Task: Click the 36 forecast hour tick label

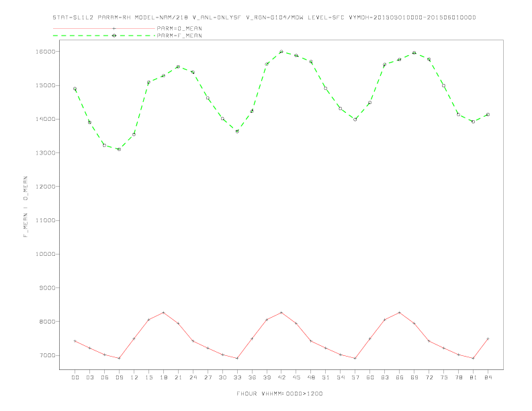Action: click(252, 377)
